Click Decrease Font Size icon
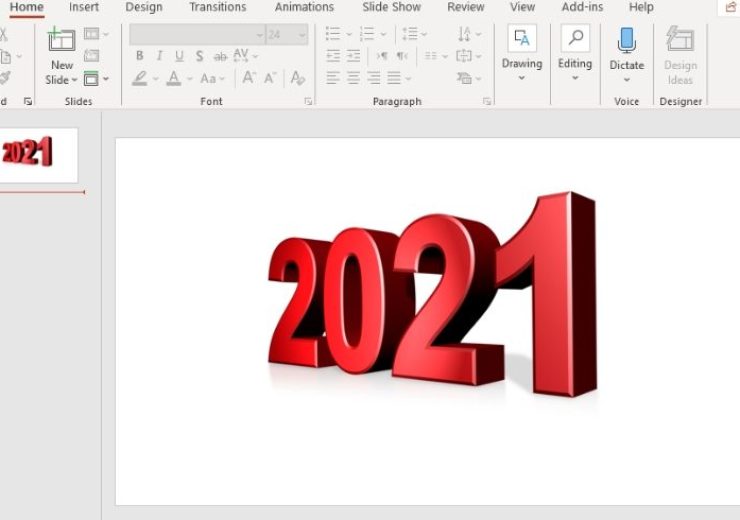740x520 pixels. click(270, 78)
